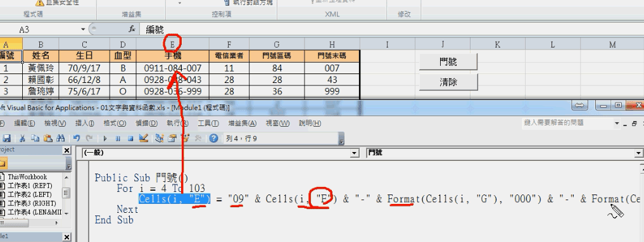The image size is (644, 242).
Task: Select 工作表1 (REPT) in project tree
Action: 30,186
